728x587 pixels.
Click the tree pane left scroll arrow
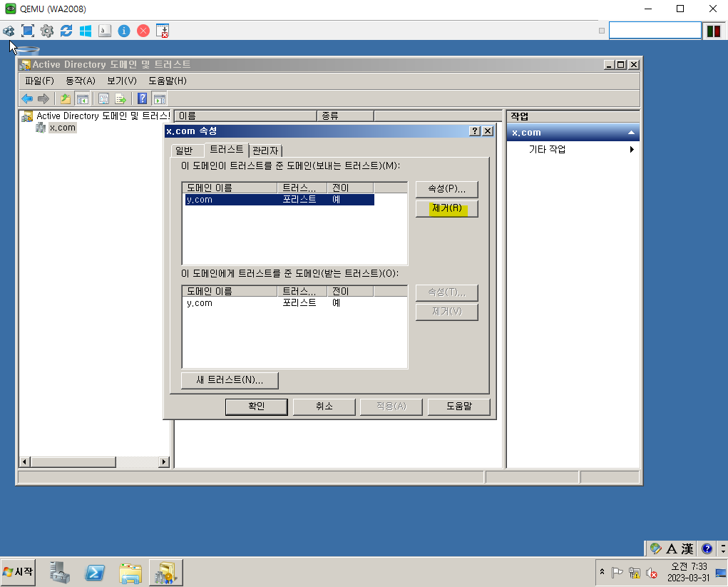coord(25,462)
